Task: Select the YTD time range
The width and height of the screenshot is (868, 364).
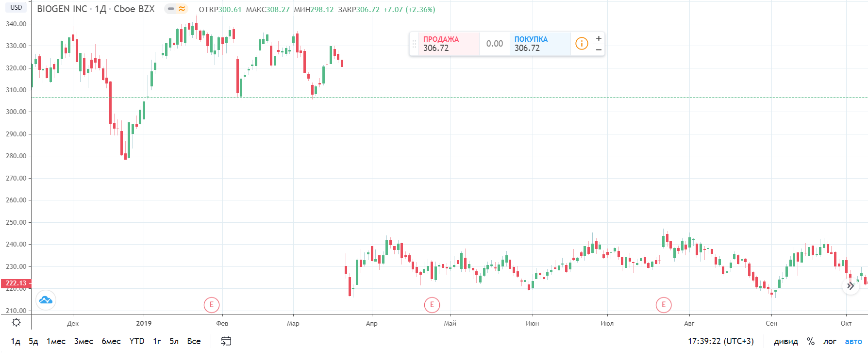Action: click(137, 341)
